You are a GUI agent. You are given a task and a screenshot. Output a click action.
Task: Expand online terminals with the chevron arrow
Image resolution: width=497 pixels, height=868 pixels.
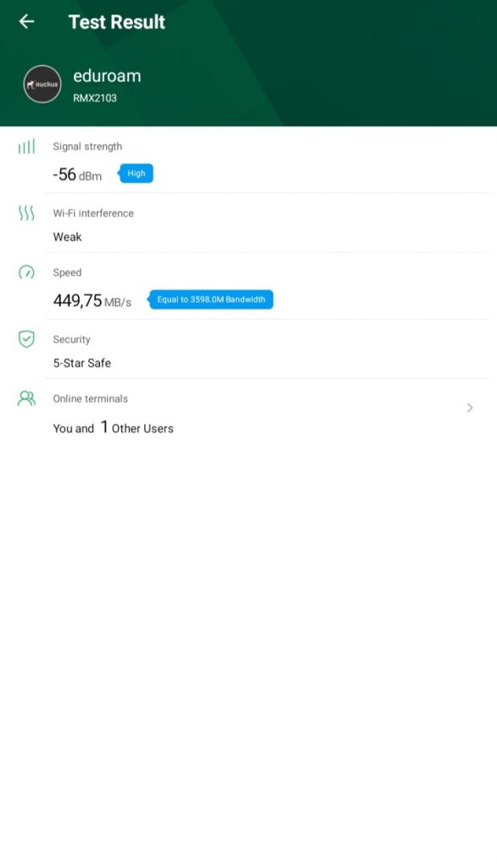coord(470,408)
